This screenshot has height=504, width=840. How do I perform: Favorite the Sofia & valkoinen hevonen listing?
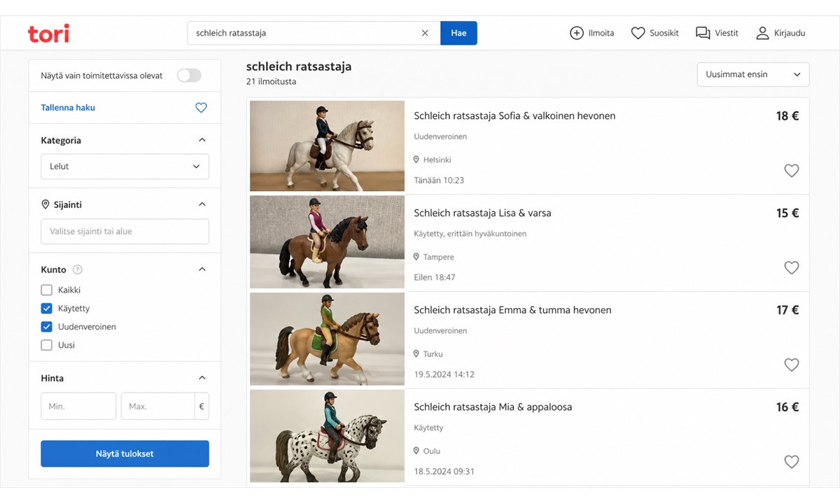pos(791,170)
